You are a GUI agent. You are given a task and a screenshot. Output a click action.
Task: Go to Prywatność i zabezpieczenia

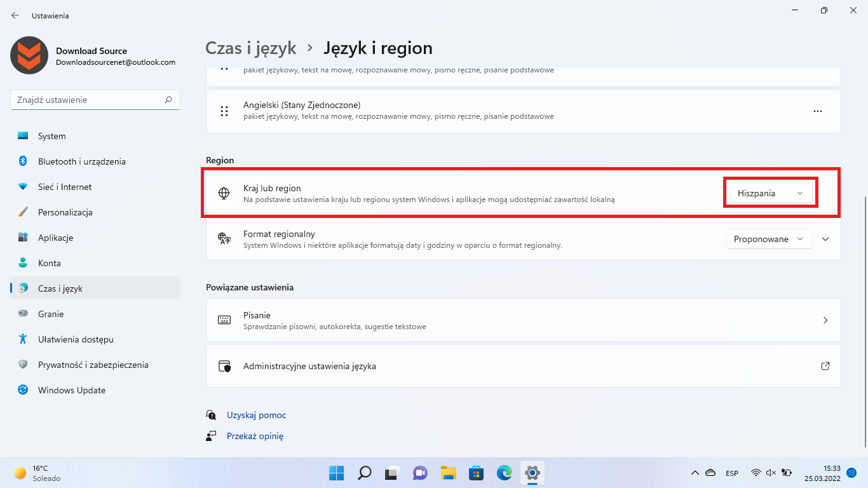[95, 365]
